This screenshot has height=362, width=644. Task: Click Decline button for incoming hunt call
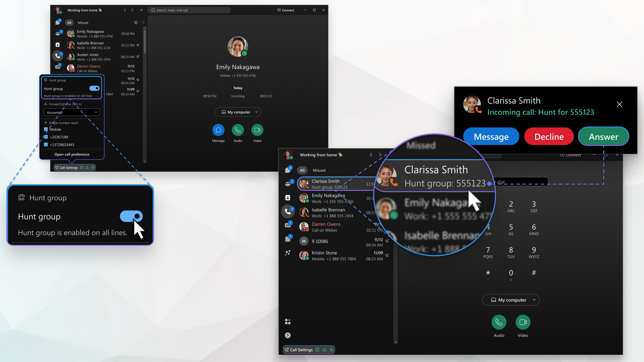[549, 136]
